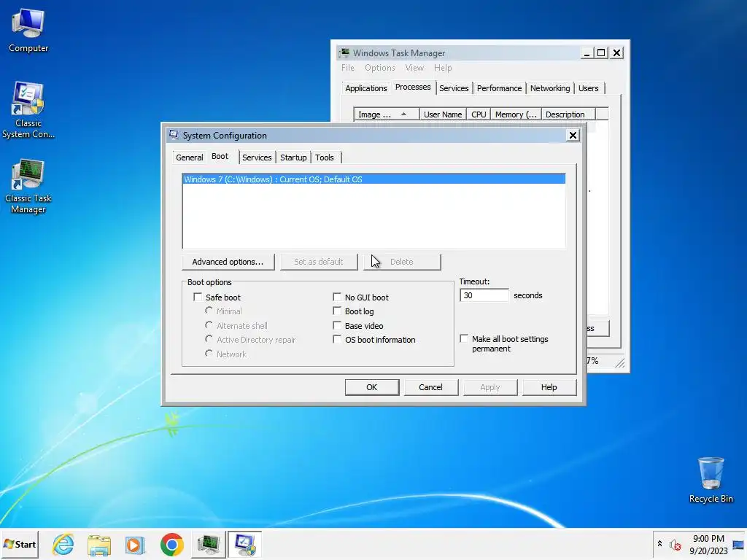Click Advanced options button

coord(228,262)
